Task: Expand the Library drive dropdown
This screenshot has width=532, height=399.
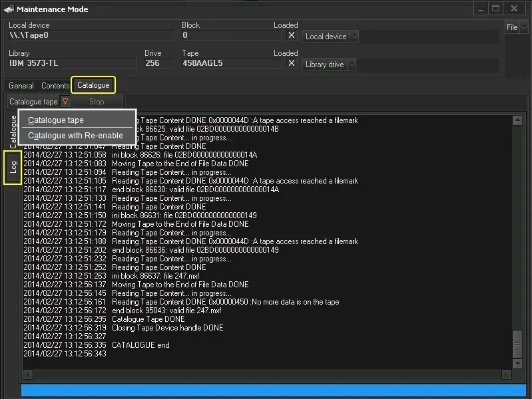Action: tap(351, 65)
